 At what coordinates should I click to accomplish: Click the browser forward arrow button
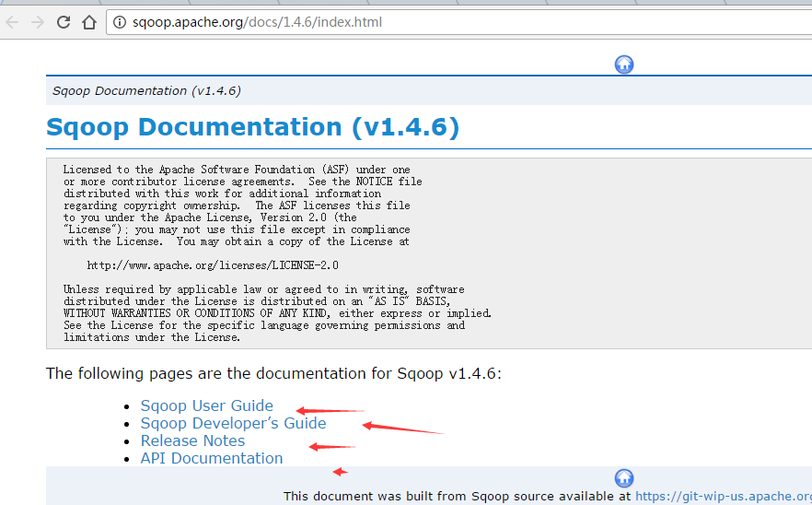(x=37, y=22)
